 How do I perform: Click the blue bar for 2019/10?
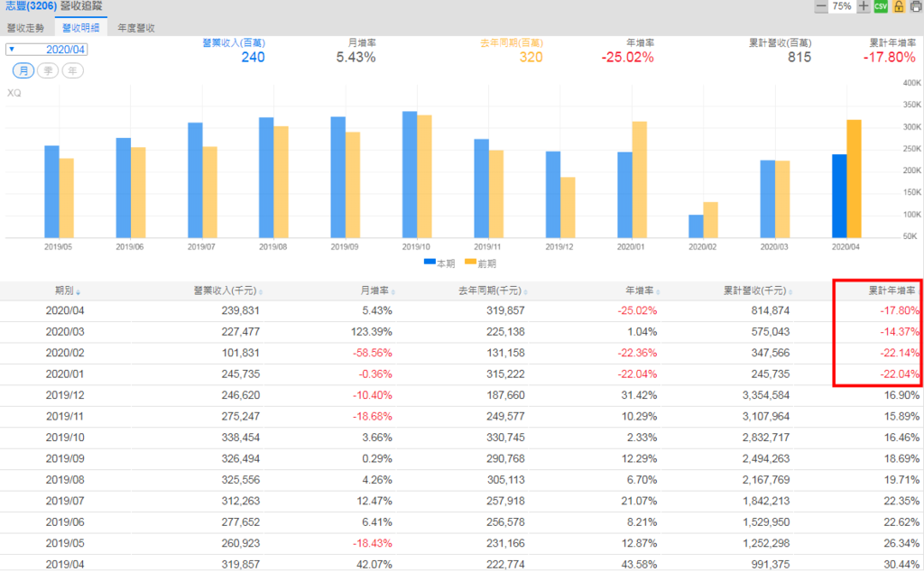click(410, 175)
